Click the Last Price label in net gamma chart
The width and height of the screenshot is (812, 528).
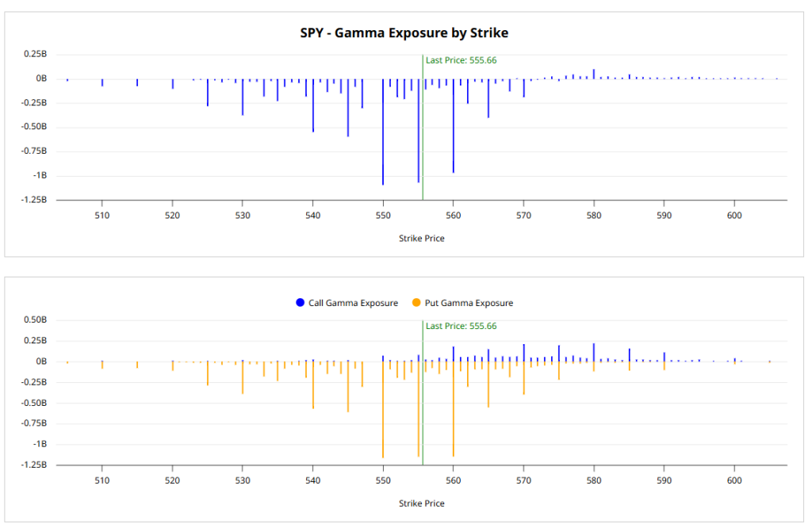pos(461,60)
